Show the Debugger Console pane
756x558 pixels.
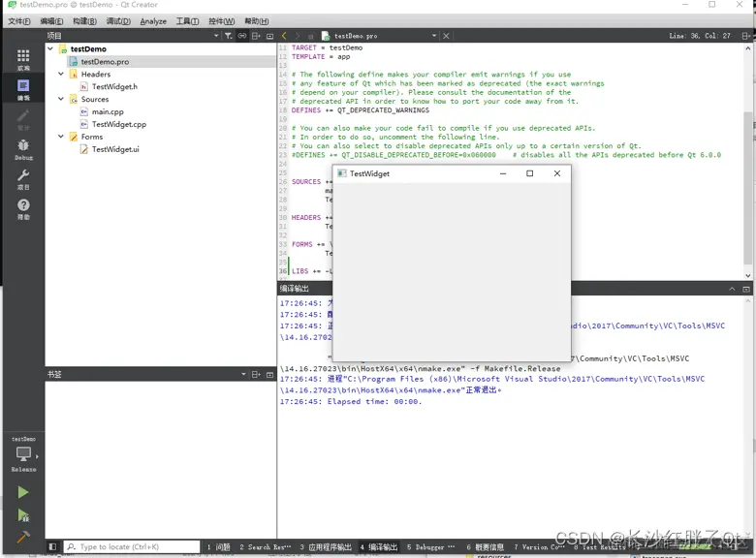430,547
